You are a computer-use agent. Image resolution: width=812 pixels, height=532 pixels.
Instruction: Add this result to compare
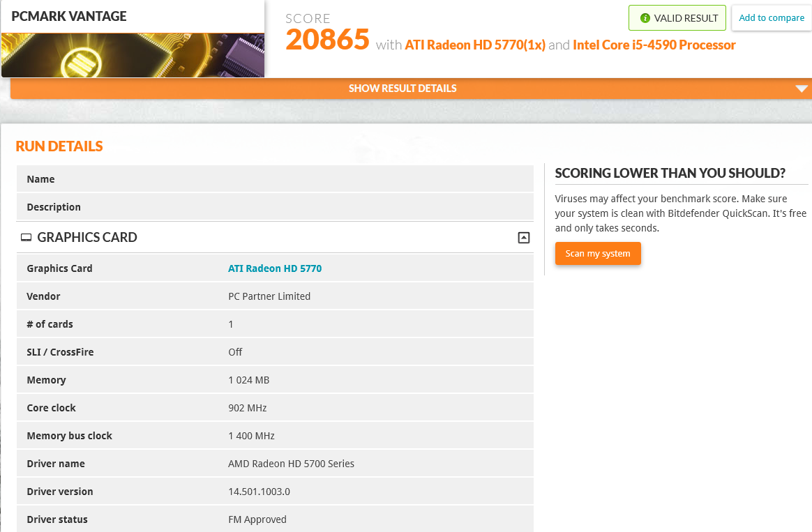771,17
